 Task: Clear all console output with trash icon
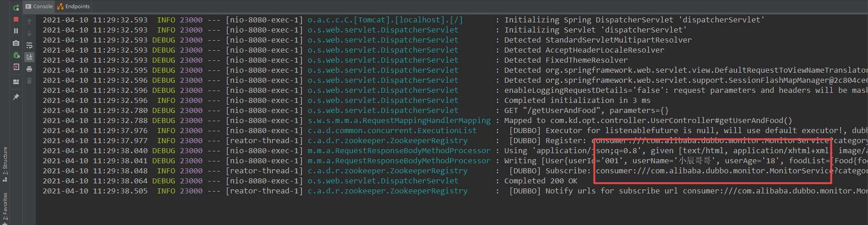pos(29,81)
